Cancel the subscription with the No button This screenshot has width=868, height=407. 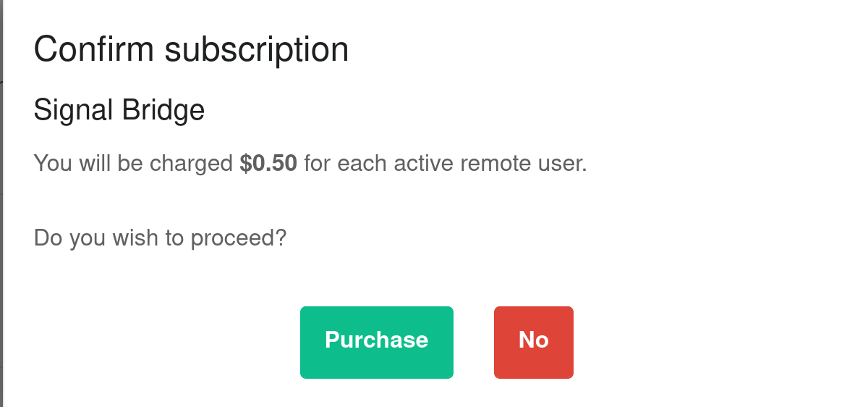point(534,343)
